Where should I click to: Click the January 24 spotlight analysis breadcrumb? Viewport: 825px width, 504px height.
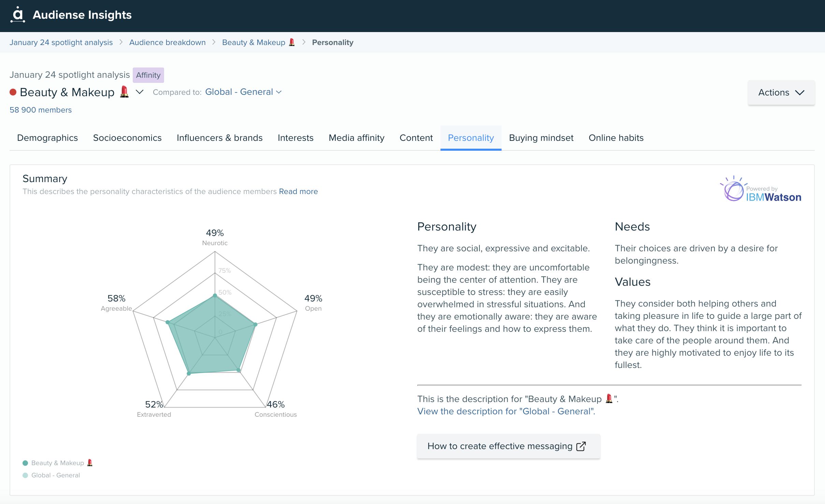61,42
